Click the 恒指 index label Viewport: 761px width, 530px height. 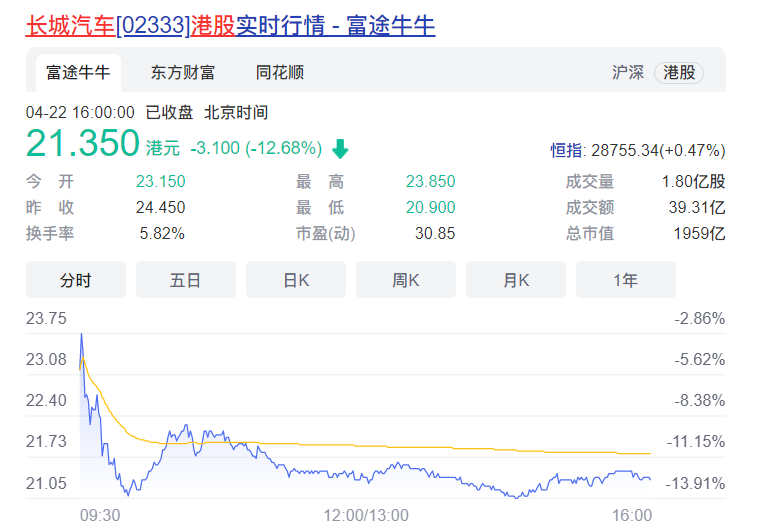click(566, 150)
